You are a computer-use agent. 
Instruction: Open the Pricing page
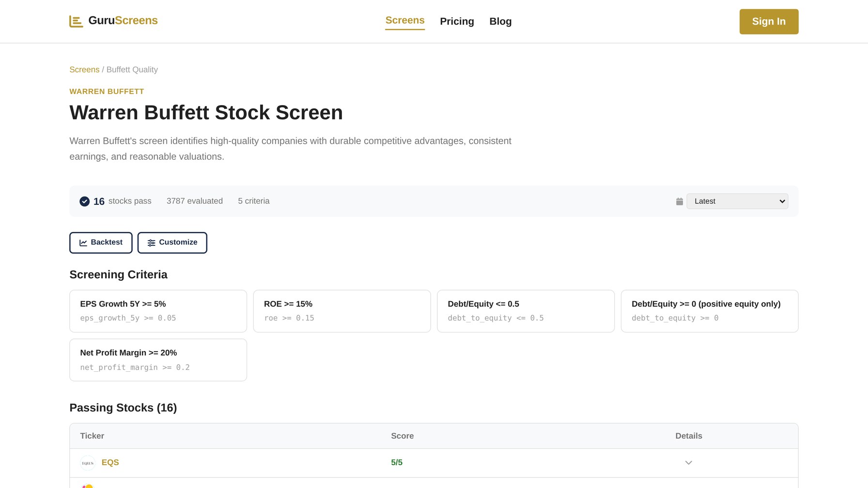click(x=457, y=21)
